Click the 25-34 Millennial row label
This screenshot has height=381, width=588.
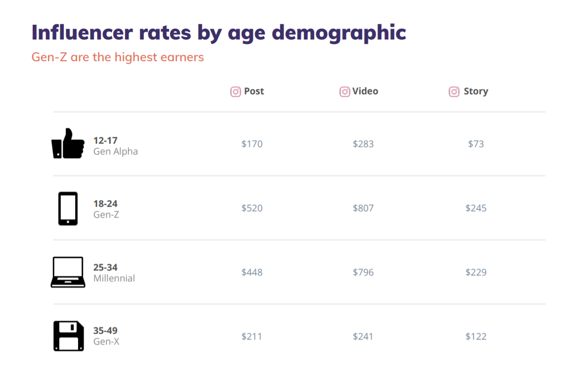pyautogui.click(x=114, y=273)
